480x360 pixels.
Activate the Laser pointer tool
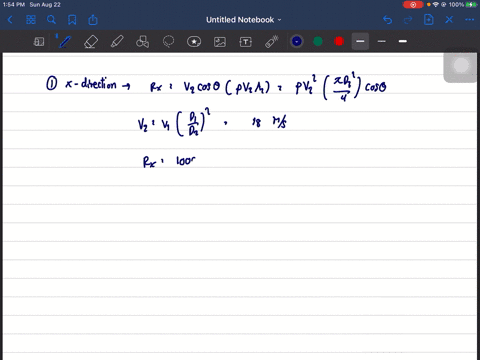click(272, 42)
